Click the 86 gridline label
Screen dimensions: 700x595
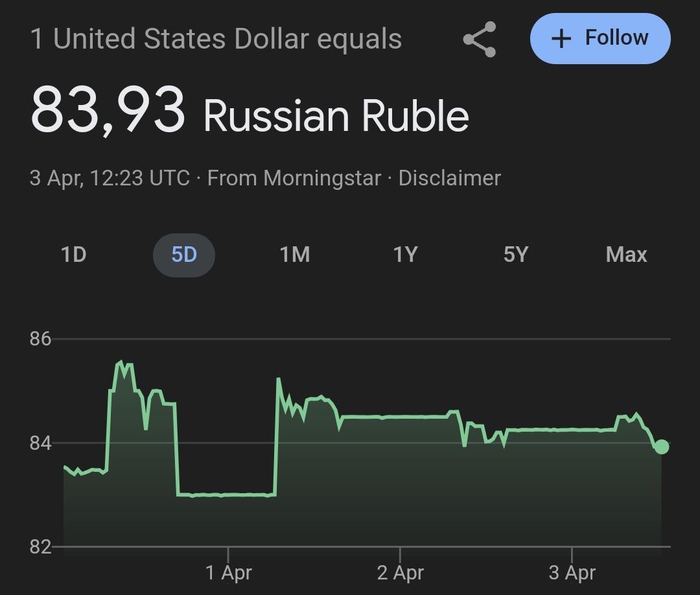40,339
